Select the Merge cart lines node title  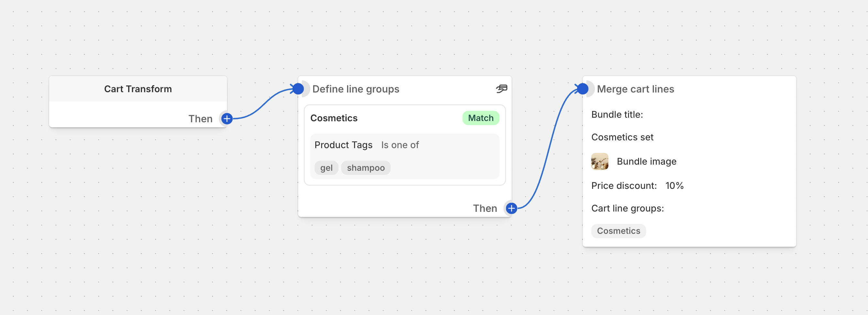click(x=635, y=89)
